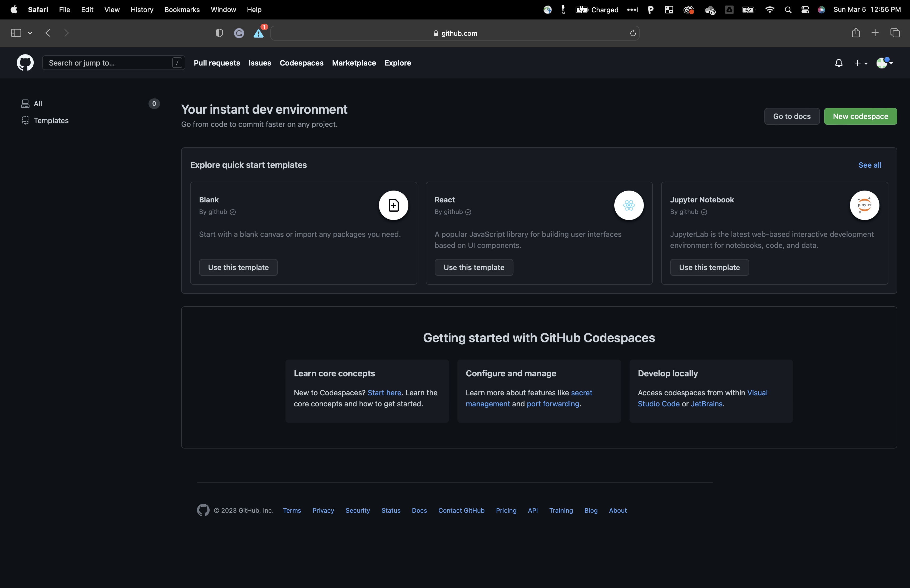910x588 pixels.
Task: Click the GitHub Octocat logo in header
Action: click(x=25, y=63)
